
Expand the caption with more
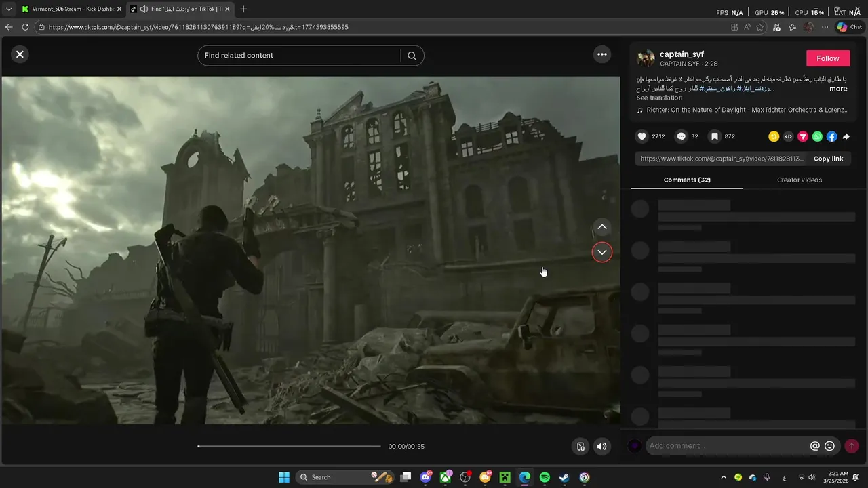point(838,89)
